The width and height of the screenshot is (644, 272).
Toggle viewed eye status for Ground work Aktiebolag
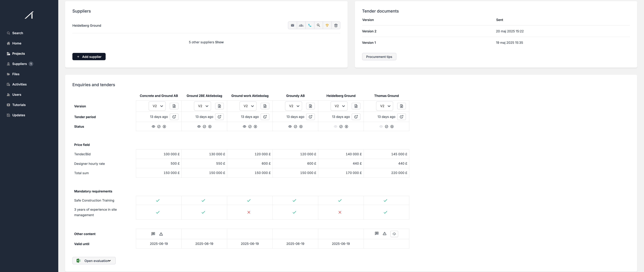click(x=244, y=127)
